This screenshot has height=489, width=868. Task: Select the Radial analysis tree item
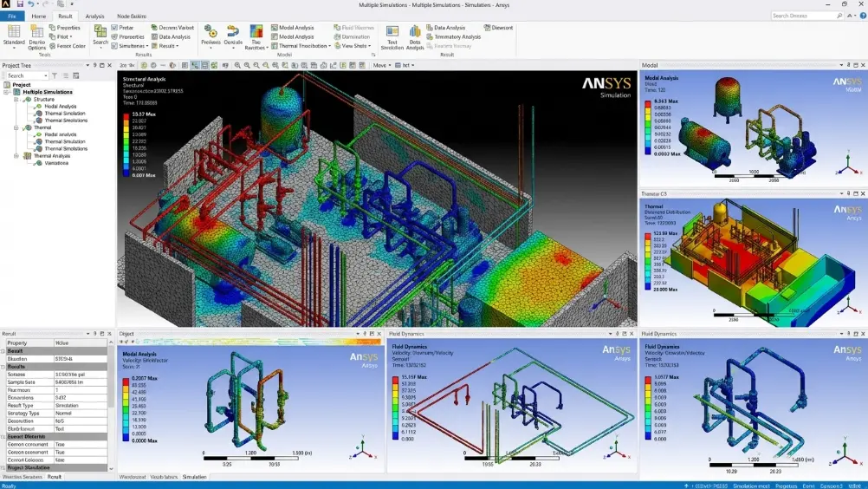[61, 134]
